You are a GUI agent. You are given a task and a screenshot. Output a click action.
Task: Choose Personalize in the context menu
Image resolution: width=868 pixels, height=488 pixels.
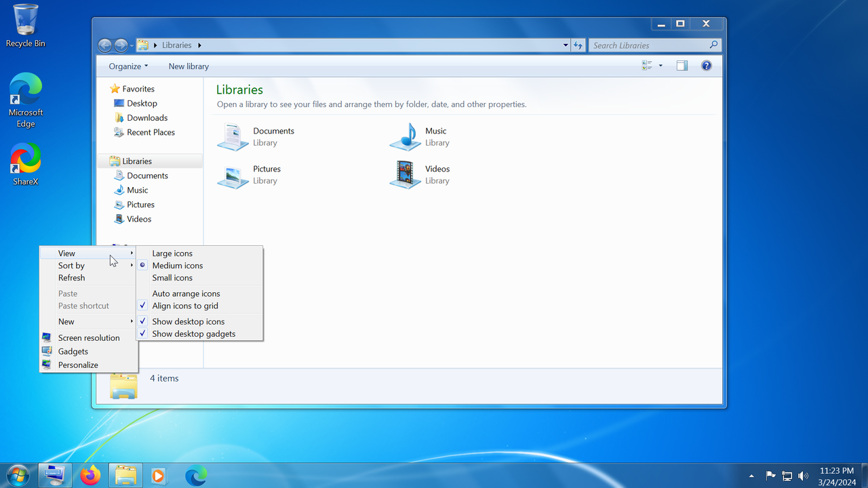point(89,365)
